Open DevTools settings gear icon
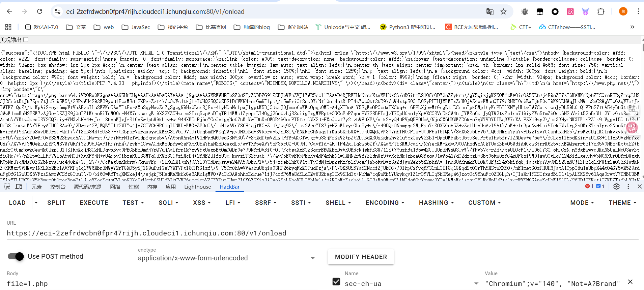 point(616,186)
